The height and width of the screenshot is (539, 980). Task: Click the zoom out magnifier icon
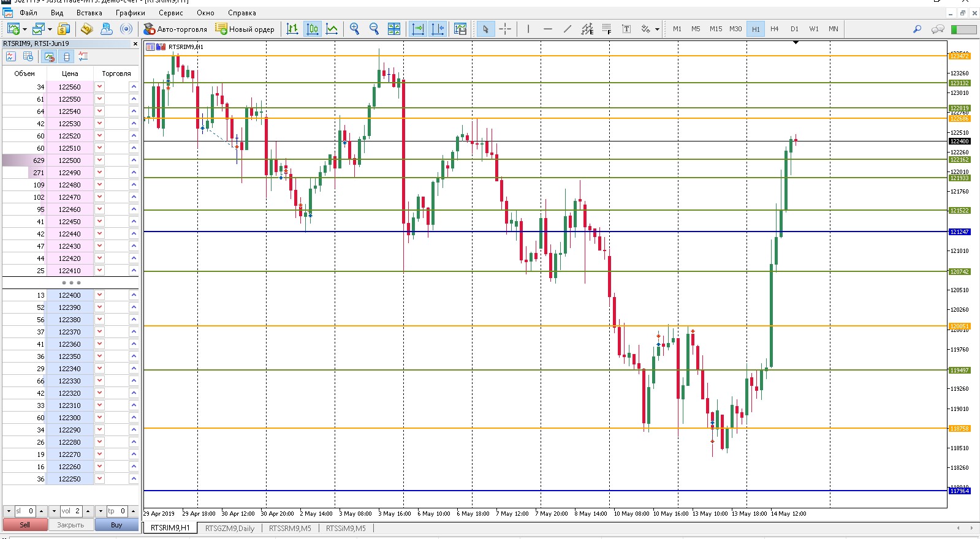pos(374,29)
